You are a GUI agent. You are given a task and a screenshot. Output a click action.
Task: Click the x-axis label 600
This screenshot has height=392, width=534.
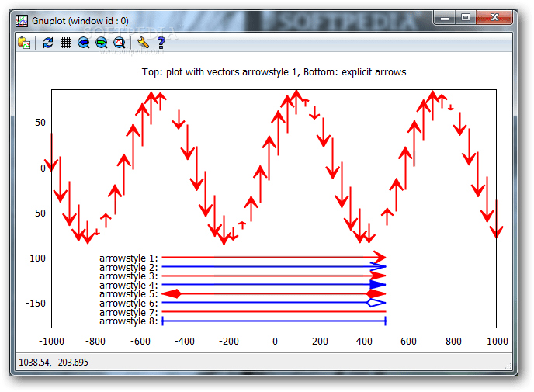coord(409,342)
